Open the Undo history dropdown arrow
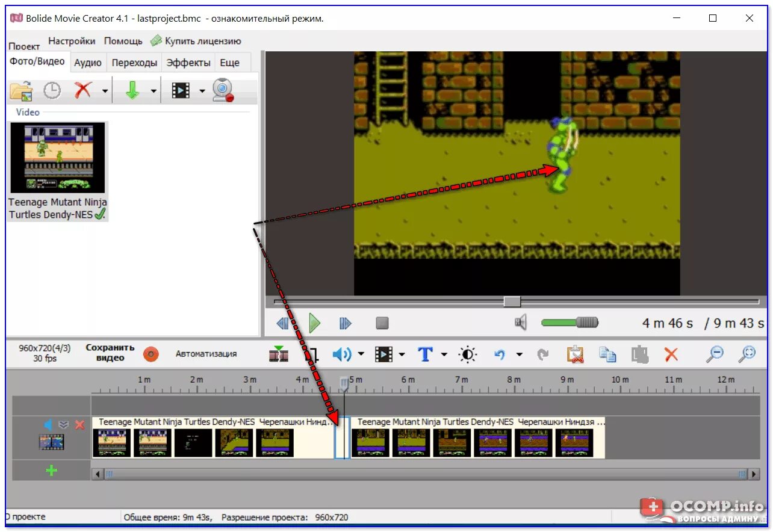Viewport: 773px width, 532px height. point(519,354)
